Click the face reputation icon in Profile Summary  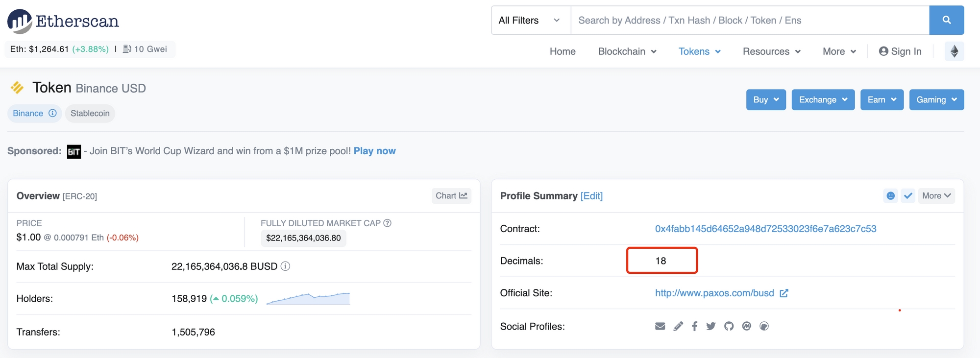click(890, 196)
